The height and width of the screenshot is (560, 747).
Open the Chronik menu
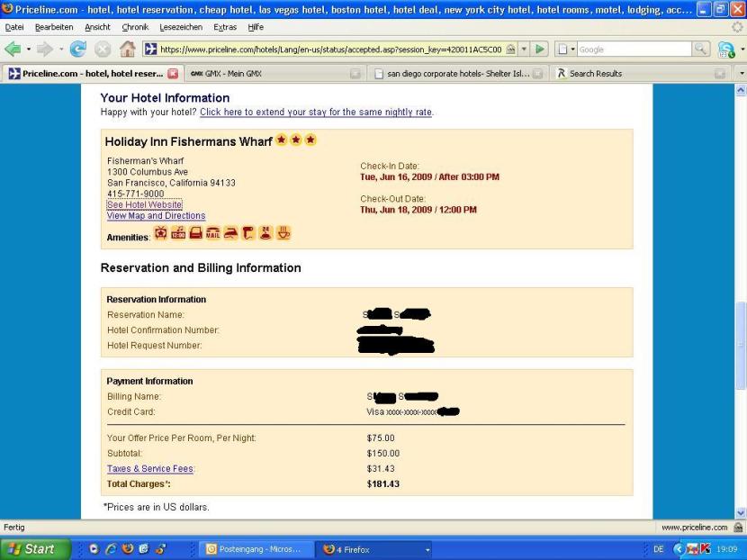point(134,27)
